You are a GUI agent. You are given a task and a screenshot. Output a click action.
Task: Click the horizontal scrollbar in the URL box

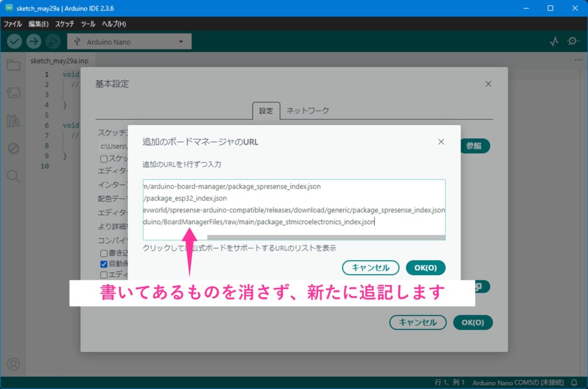pyautogui.click(x=326, y=237)
